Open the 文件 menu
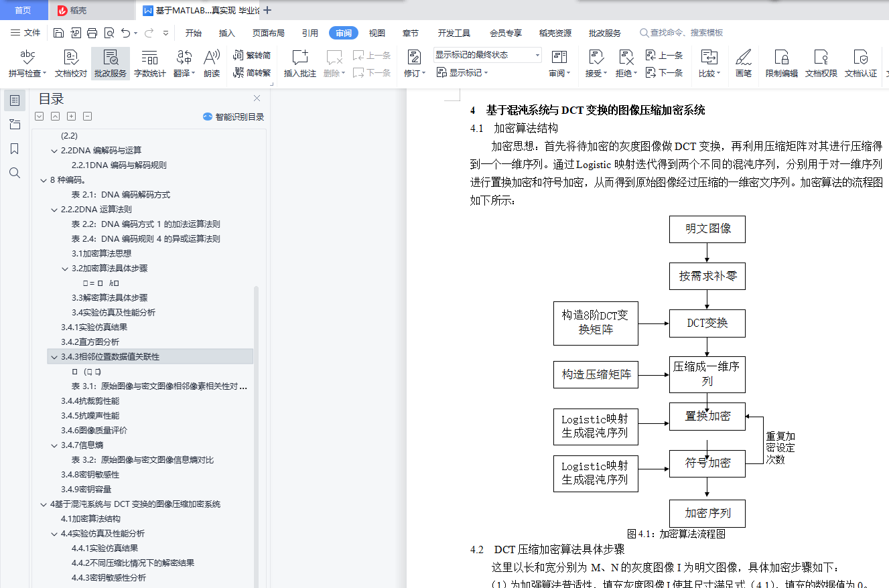Image resolution: width=889 pixels, height=588 pixels. tap(26, 33)
